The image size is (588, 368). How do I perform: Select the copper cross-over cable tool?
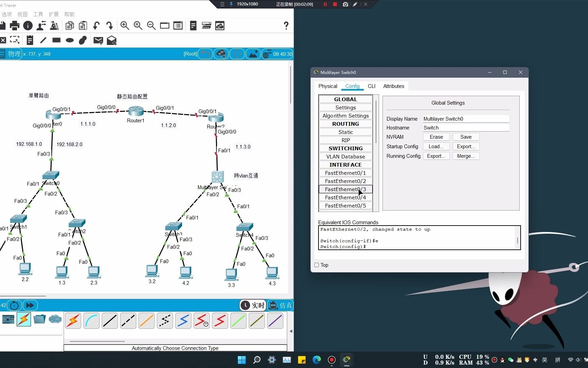(128, 321)
